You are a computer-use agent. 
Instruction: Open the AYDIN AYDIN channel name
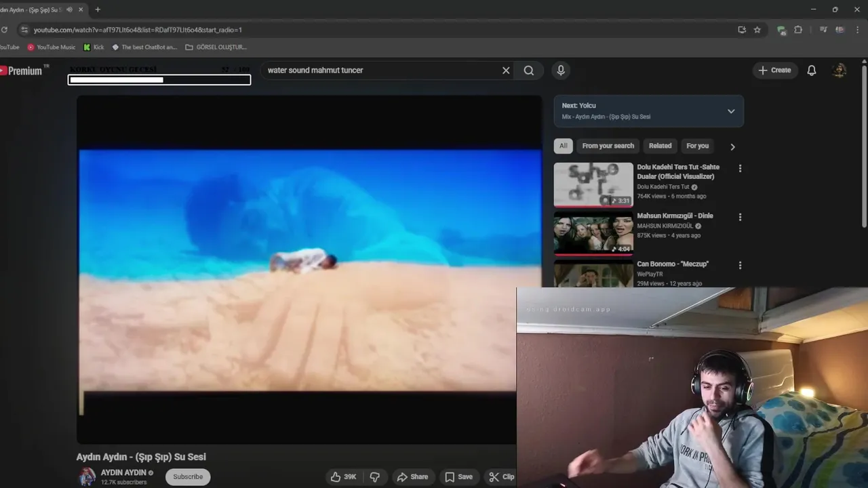point(123,472)
